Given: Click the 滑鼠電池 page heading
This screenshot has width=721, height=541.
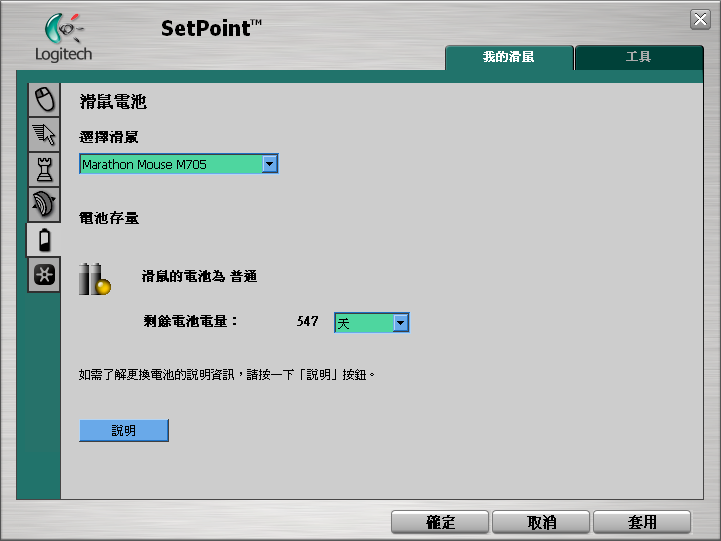Looking at the screenshot, I should point(113,102).
